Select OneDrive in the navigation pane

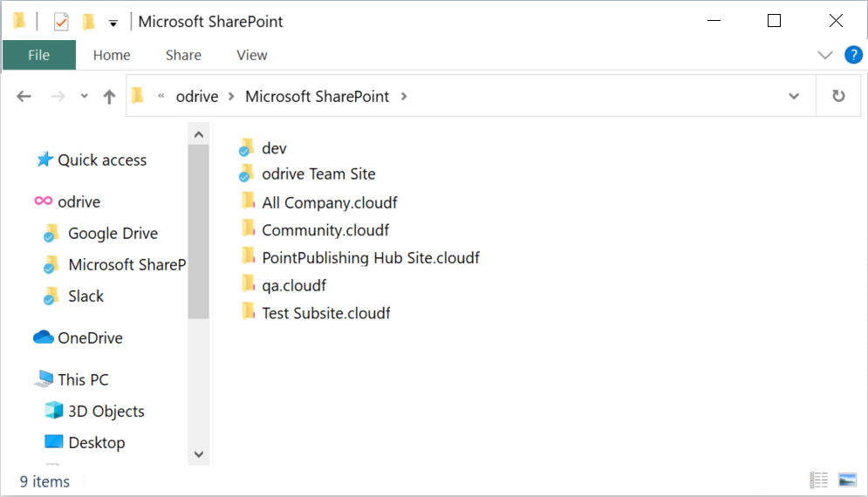coord(90,338)
